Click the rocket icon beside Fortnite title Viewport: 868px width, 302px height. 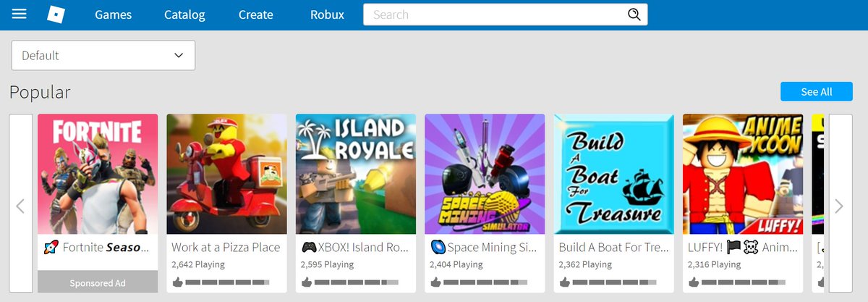click(51, 247)
